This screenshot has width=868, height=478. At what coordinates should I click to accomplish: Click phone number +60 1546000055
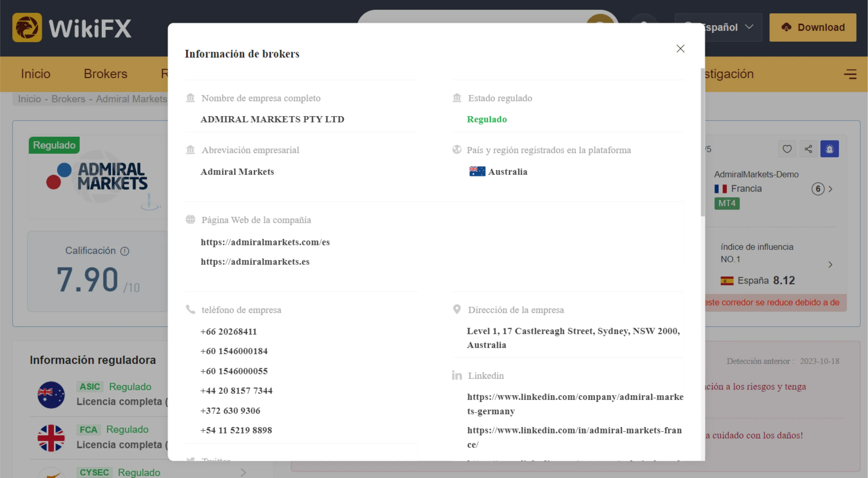point(234,371)
